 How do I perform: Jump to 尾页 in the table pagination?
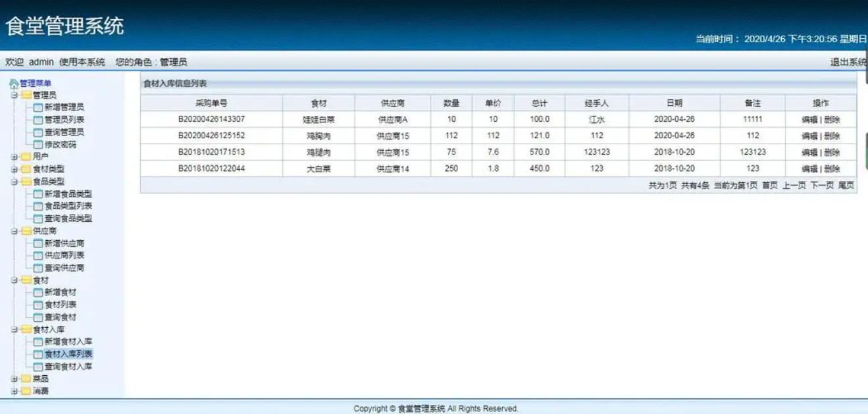pos(846,186)
